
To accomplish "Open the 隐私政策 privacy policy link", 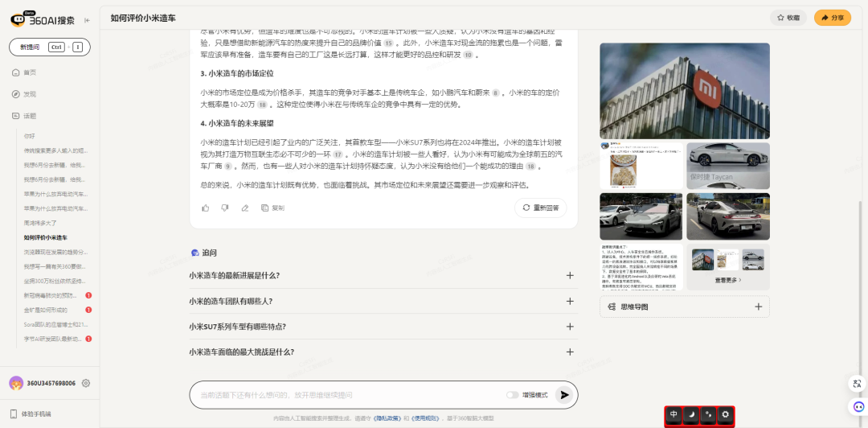I will click(385, 418).
